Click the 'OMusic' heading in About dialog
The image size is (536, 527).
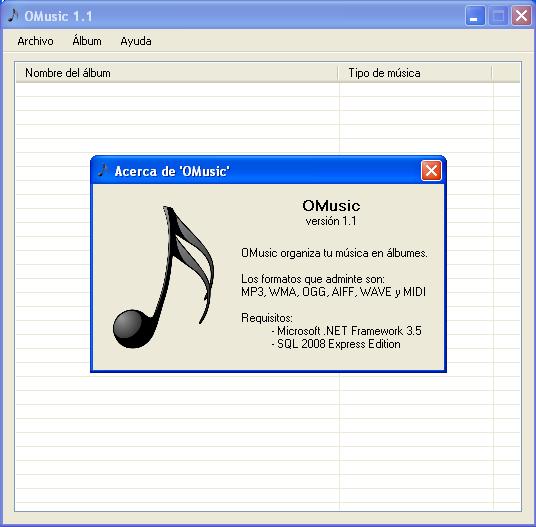click(x=331, y=206)
